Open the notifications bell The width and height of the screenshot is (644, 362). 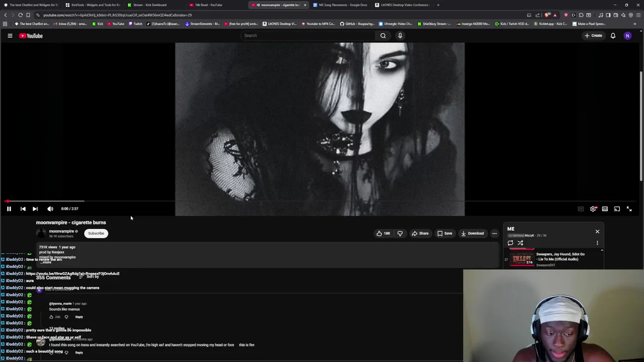click(x=613, y=36)
